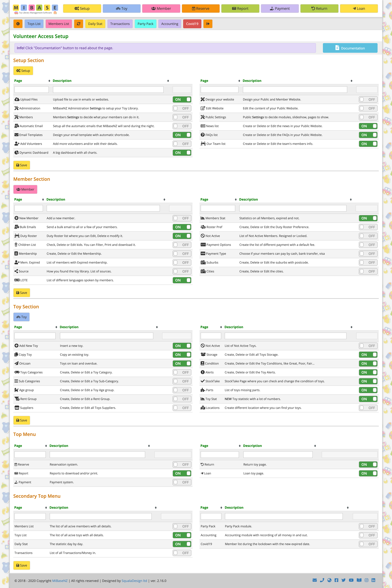
Task: Click the Setup Section Page filter field
Action: coord(31,89)
